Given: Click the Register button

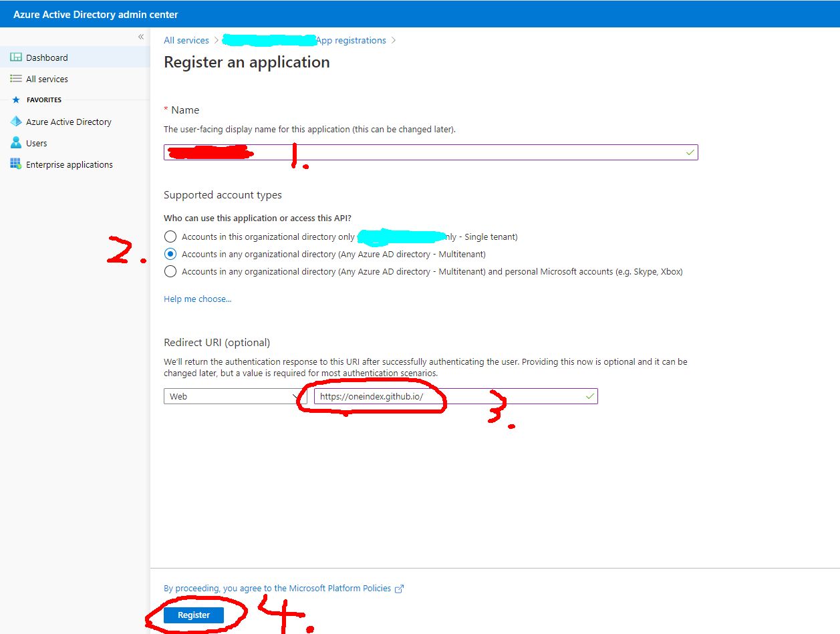Looking at the screenshot, I should 194,615.
